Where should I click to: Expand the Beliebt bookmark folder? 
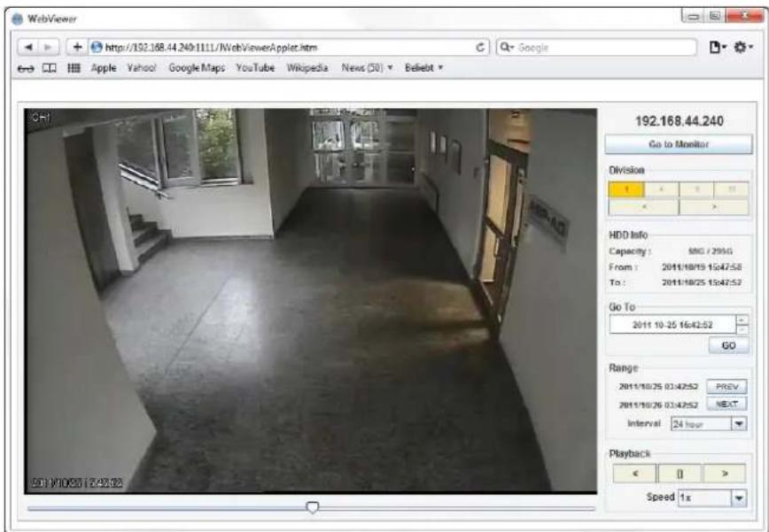[x=423, y=68]
